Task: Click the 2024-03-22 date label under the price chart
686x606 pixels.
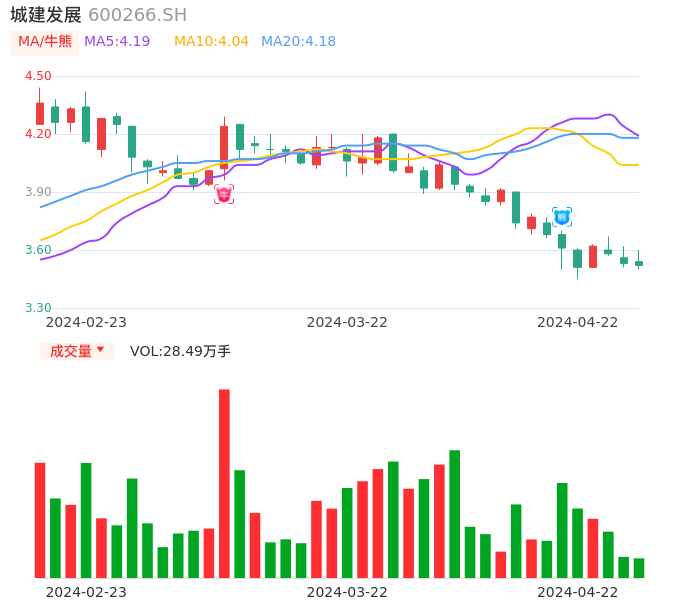Action: pos(347,322)
